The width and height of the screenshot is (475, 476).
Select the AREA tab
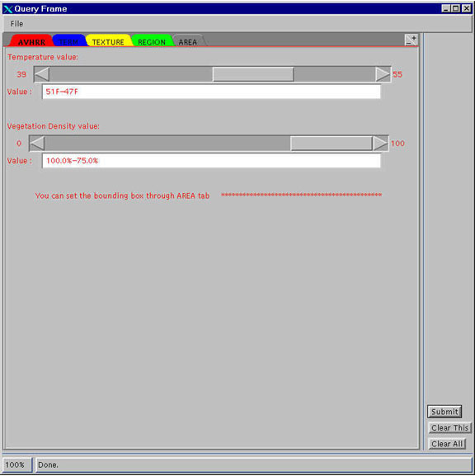coord(188,41)
